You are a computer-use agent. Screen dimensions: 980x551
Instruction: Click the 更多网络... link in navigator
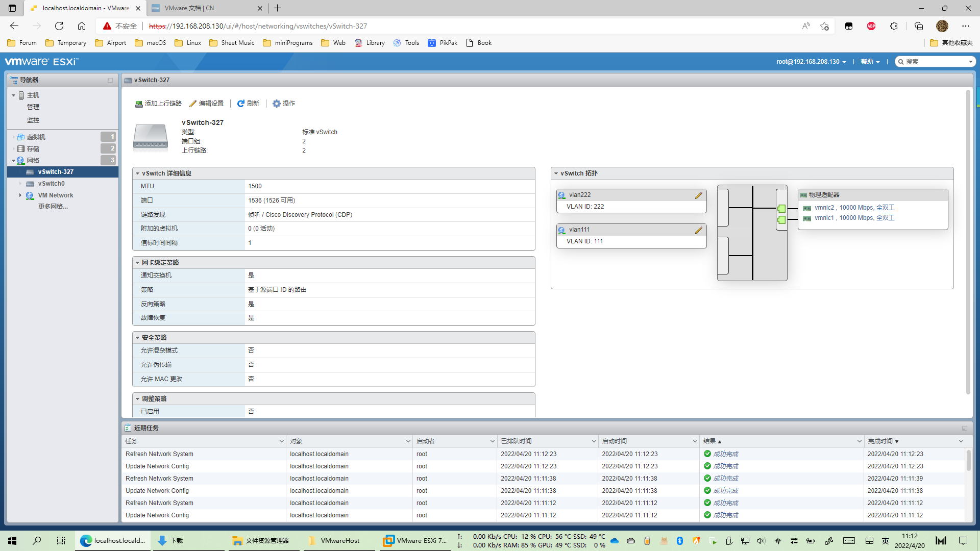53,207
